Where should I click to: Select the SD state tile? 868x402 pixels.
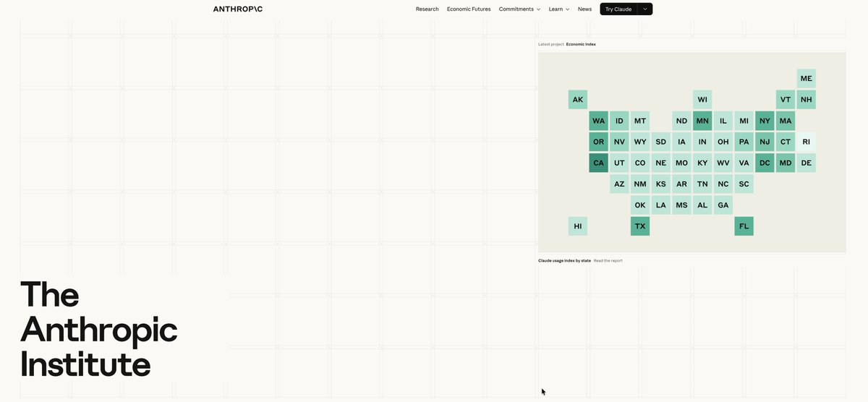[661, 142]
